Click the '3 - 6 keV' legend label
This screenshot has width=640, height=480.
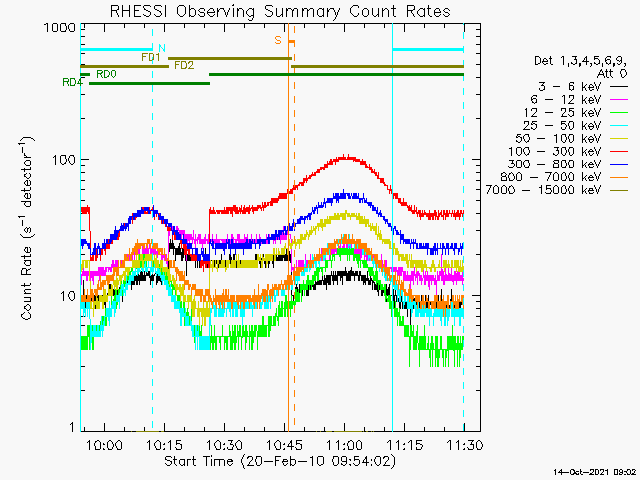[570, 87]
